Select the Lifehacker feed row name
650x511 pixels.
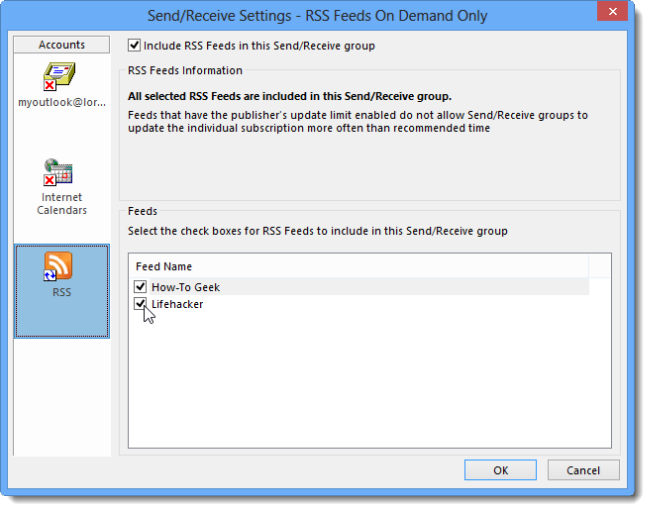point(177,304)
